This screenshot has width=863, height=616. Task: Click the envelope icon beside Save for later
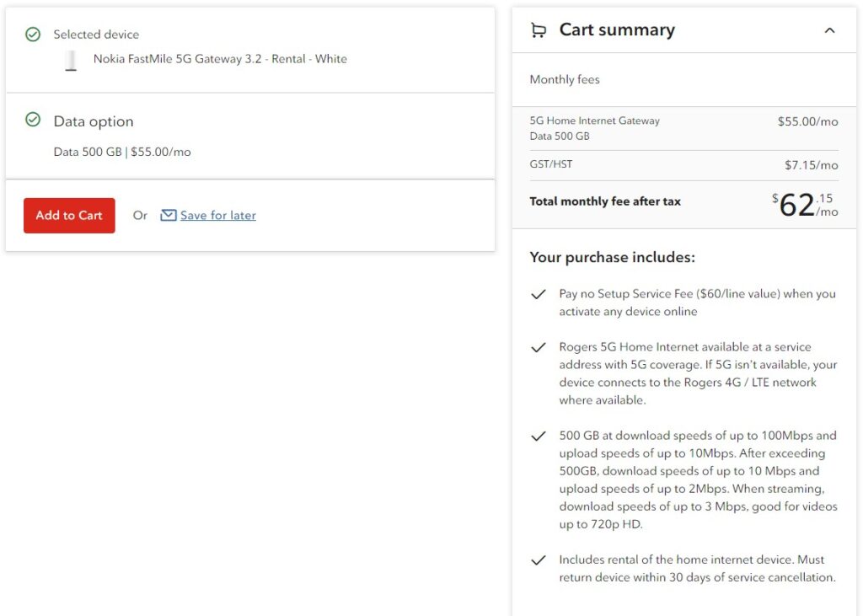[x=169, y=216]
